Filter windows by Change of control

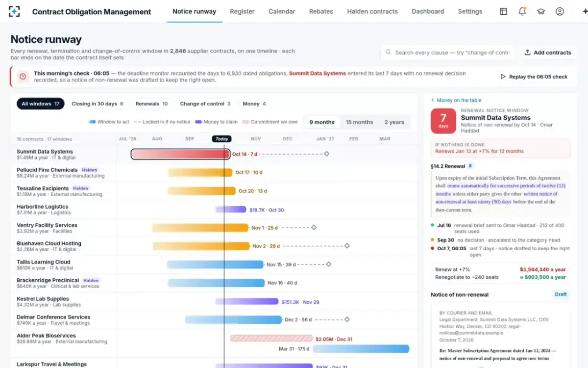pos(205,104)
